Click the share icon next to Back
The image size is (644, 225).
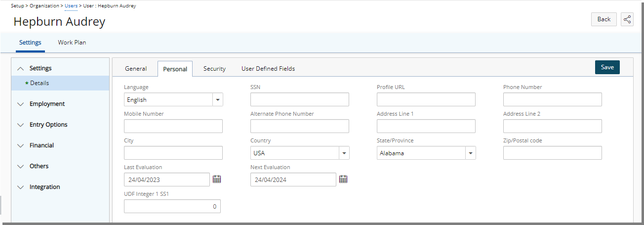(627, 19)
